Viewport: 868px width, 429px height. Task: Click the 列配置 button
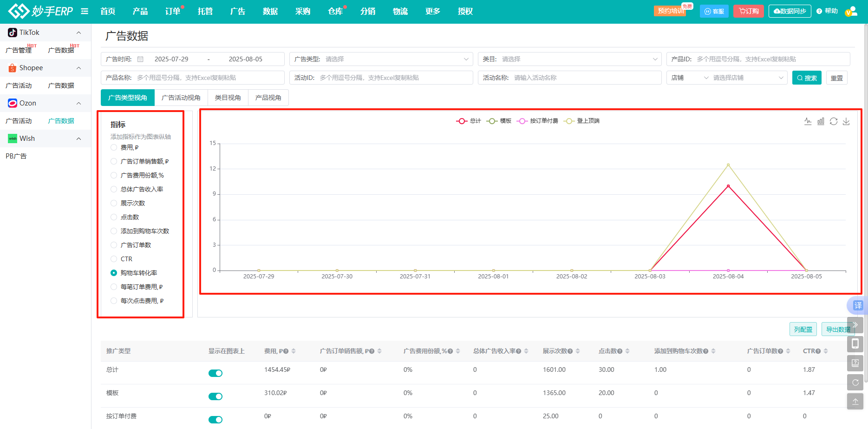(803, 330)
